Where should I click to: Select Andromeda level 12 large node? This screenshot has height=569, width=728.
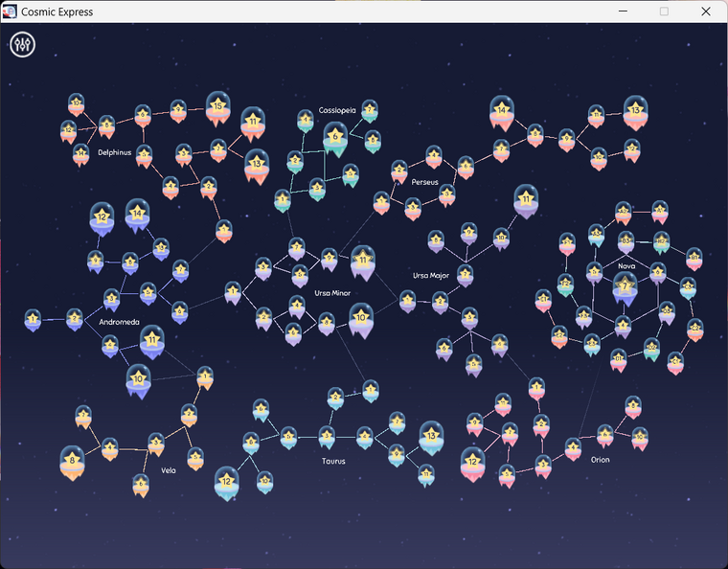pos(102,219)
